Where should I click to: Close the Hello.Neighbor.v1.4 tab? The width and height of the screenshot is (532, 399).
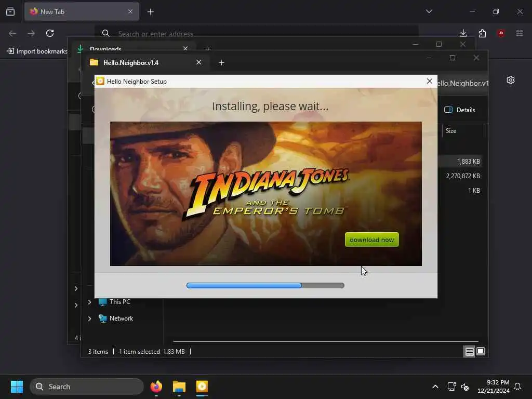point(199,62)
